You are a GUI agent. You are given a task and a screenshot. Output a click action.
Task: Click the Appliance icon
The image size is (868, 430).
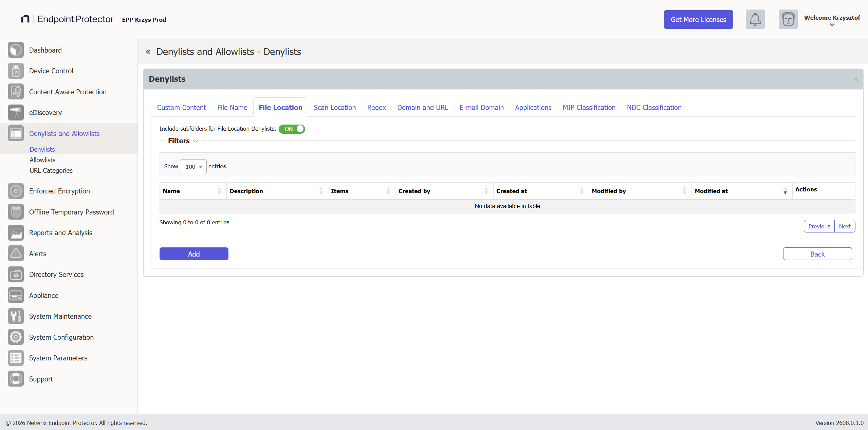16,296
